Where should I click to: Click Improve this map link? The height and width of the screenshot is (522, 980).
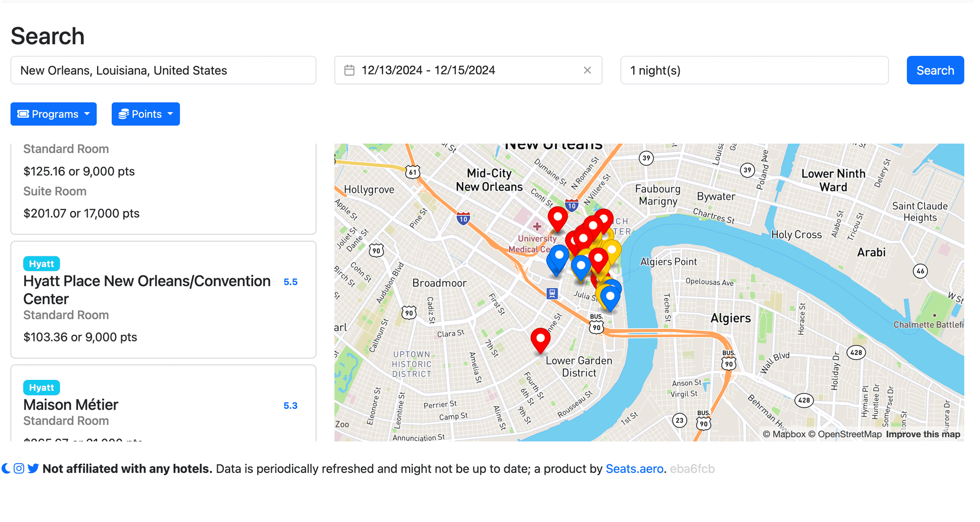[x=923, y=434]
